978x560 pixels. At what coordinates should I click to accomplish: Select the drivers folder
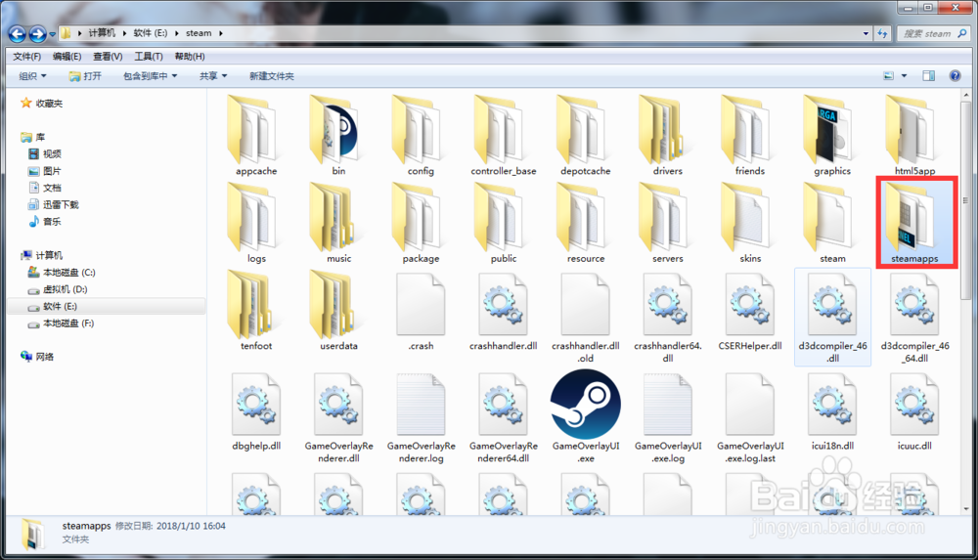pos(667,136)
